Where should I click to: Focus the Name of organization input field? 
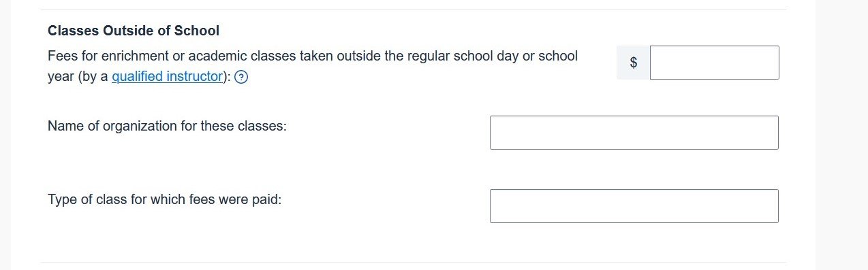point(634,133)
